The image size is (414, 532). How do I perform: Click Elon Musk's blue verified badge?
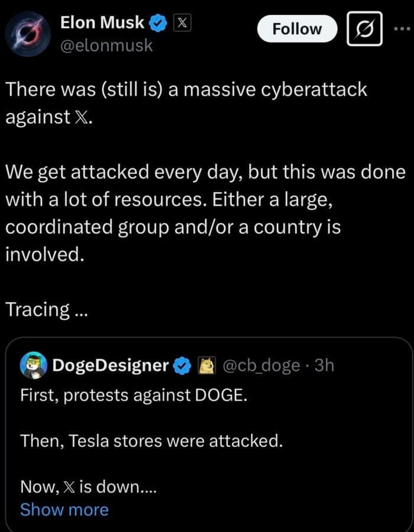point(157,24)
